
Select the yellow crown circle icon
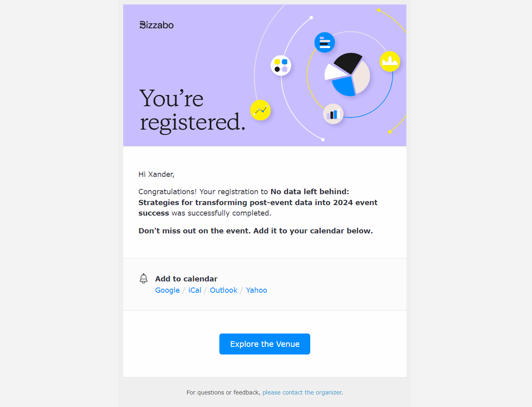pyautogui.click(x=389, y=61)
